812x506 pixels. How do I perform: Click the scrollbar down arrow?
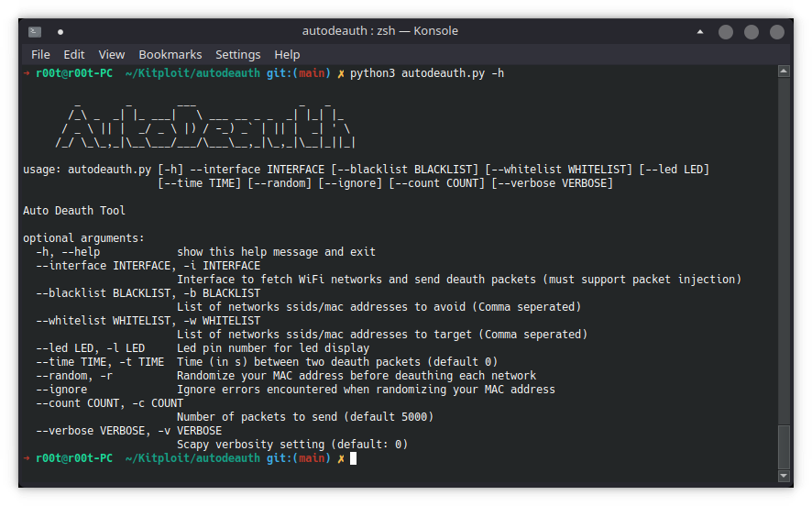784,476
